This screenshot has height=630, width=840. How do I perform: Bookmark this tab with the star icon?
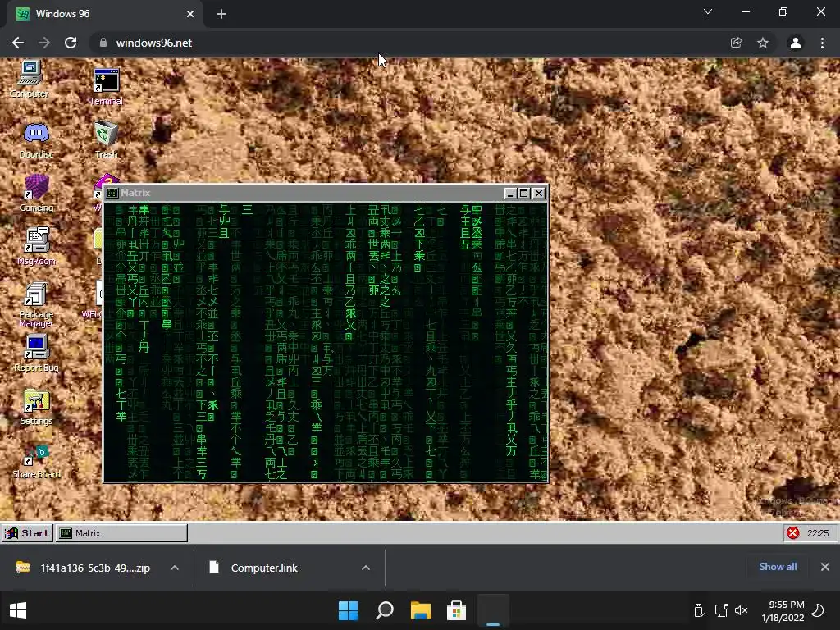[763, 43]
